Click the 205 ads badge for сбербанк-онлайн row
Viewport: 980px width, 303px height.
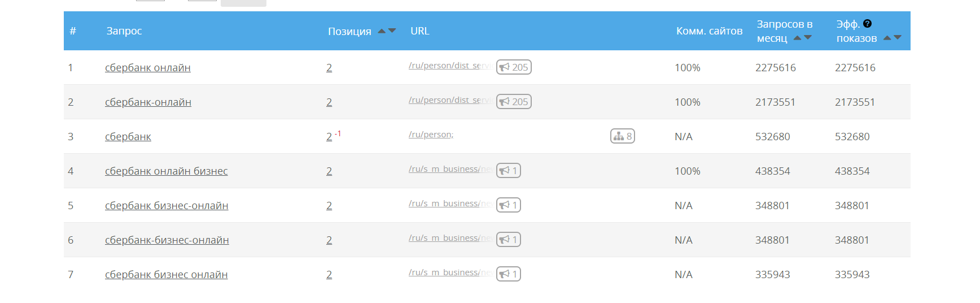(514, 102)
